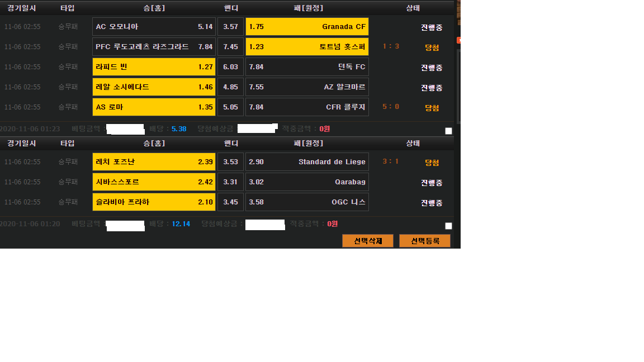The width and height of the screenshot is (644, 362).
Task: Select the 시바스스포르 home odds cell
Action: [x=154, y=182]
